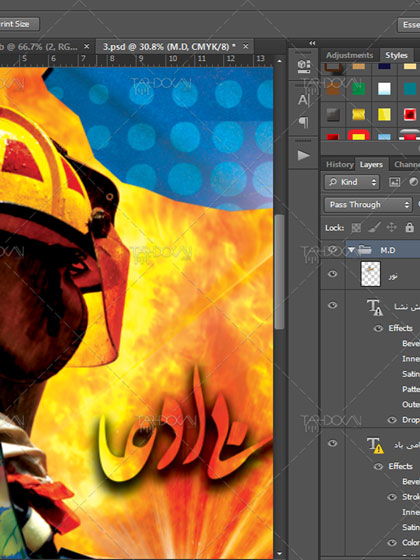Screen dimensions: 420x560
Task: Click Satin effect under yellow-warning text layer
Action: click(411, 527)
